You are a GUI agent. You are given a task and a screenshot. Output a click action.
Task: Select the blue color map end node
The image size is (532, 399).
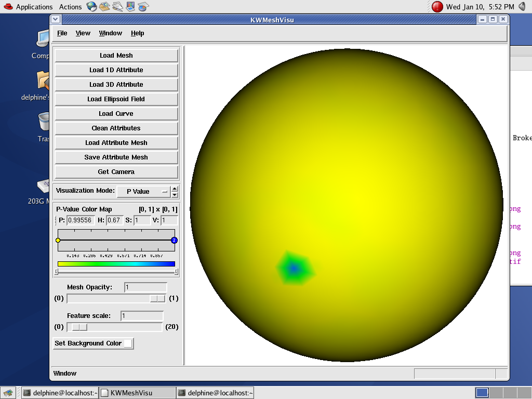point(174,240)
